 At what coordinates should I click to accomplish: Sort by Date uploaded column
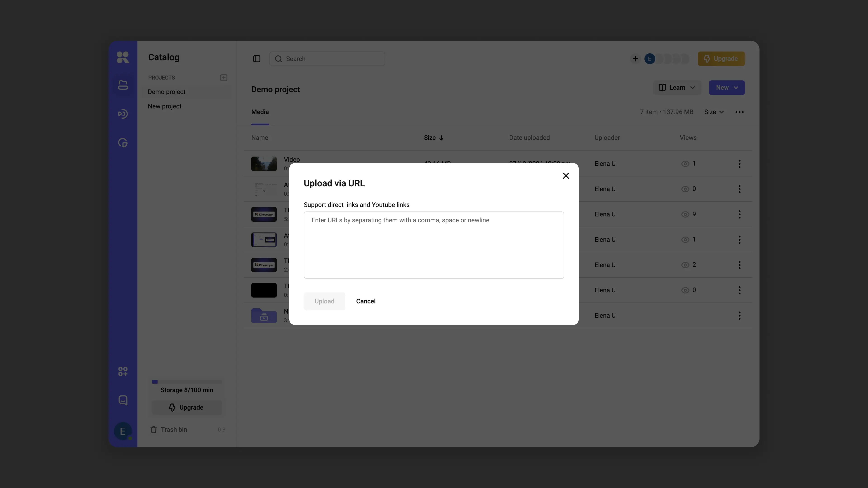click(x=529, y=138)
